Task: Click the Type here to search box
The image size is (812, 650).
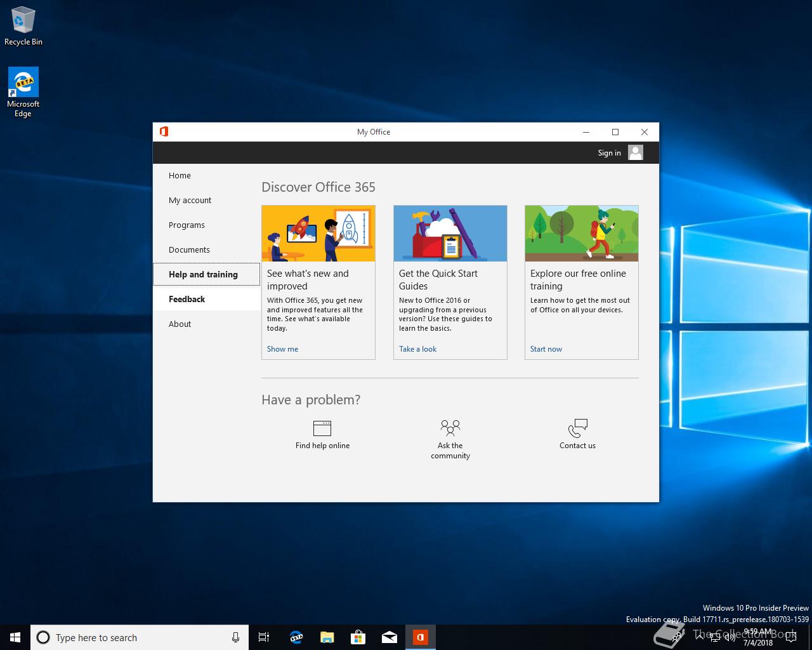Action: [x=139, y=637]
